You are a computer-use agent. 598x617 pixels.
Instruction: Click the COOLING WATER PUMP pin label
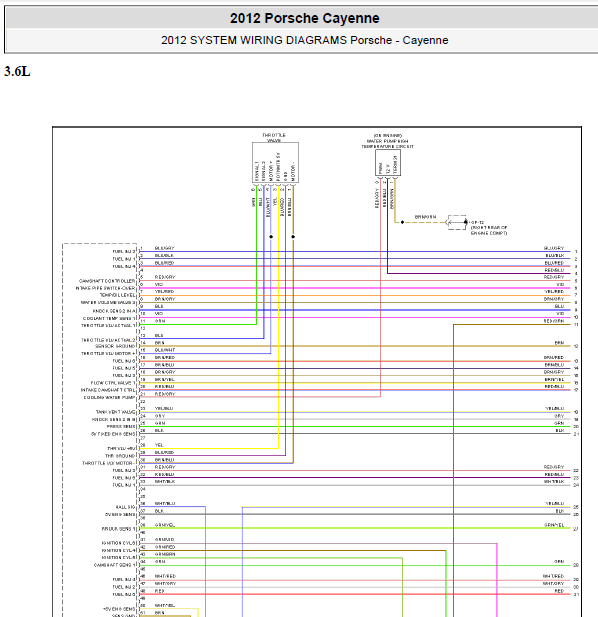[x=109, y=397]
